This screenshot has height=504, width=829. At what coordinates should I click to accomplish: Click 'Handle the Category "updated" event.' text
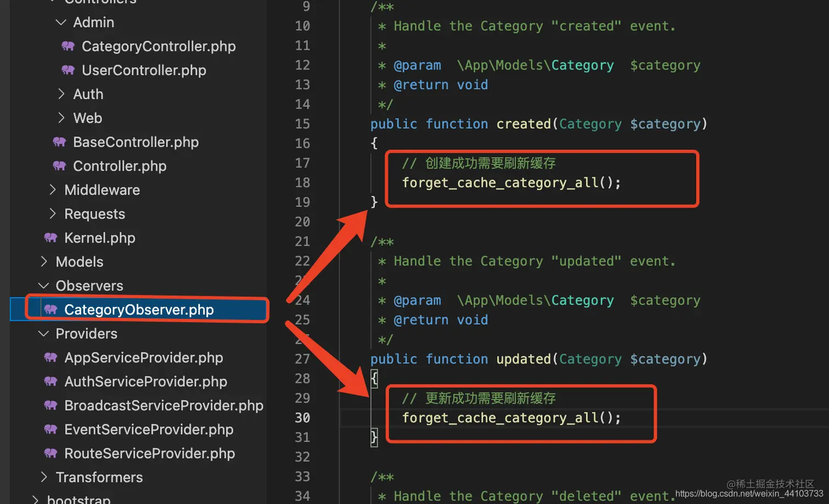[535, 261]
